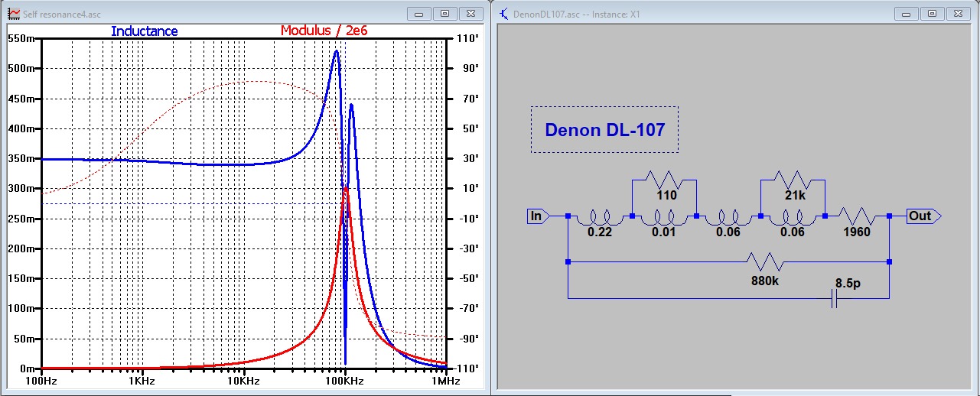Click the schematic icon of DenonDL107.asc window
This screenshot has width=980, height=396.
coord(504,14)
